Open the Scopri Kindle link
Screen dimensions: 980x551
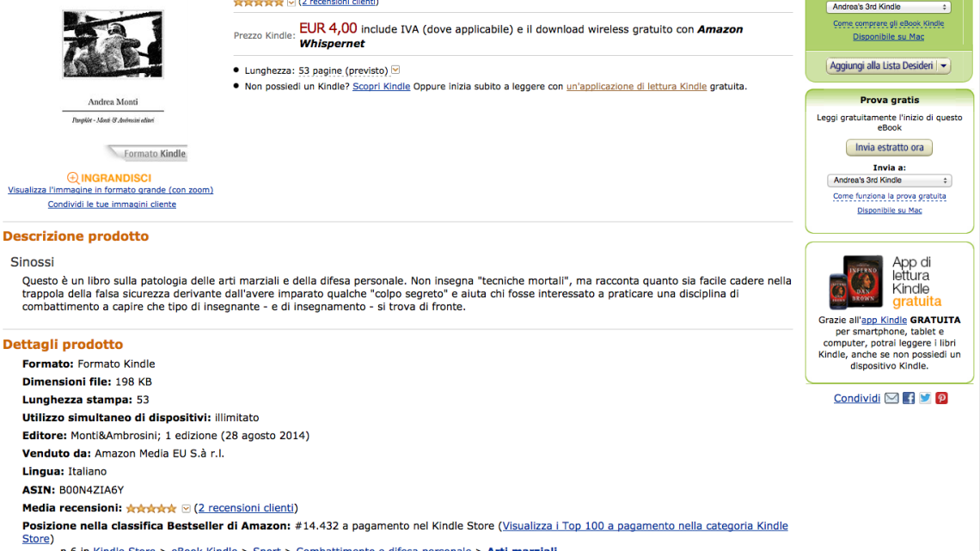[381, 86]
